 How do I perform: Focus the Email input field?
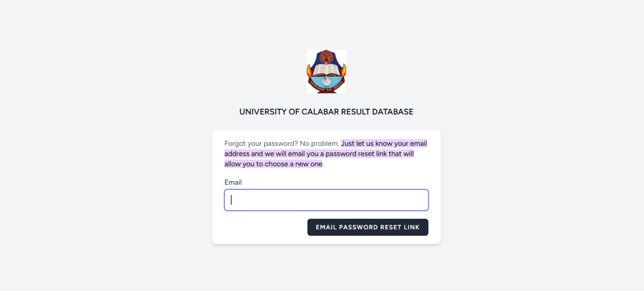tap(326, 200)
